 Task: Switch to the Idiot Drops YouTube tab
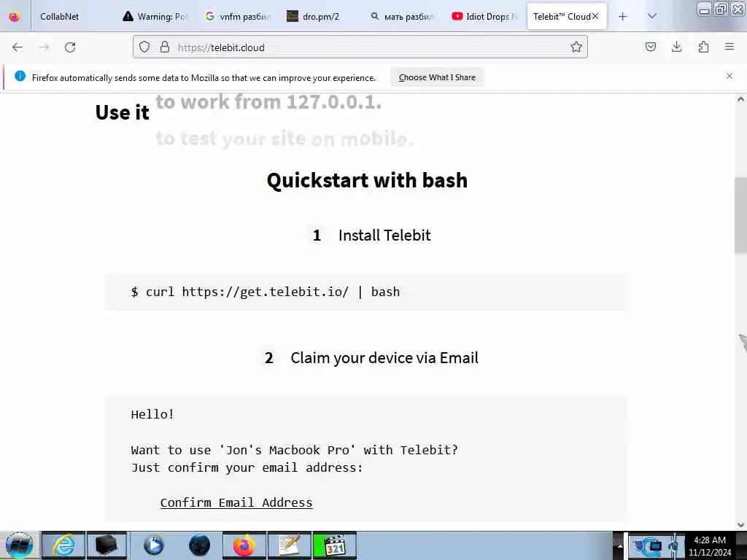click(485, 17)
